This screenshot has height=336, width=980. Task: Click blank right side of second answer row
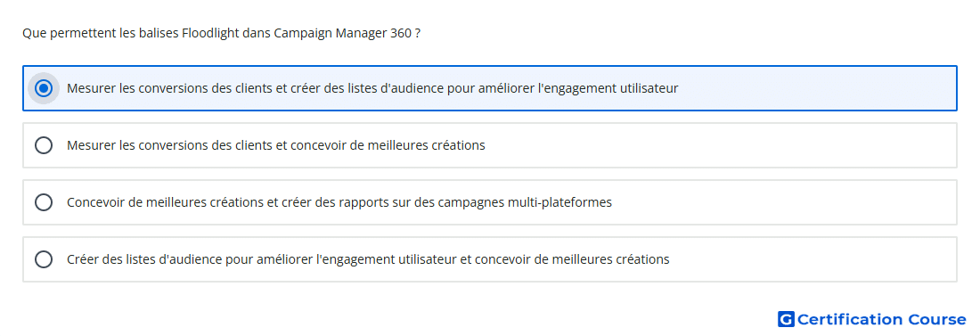coord(719,145)
